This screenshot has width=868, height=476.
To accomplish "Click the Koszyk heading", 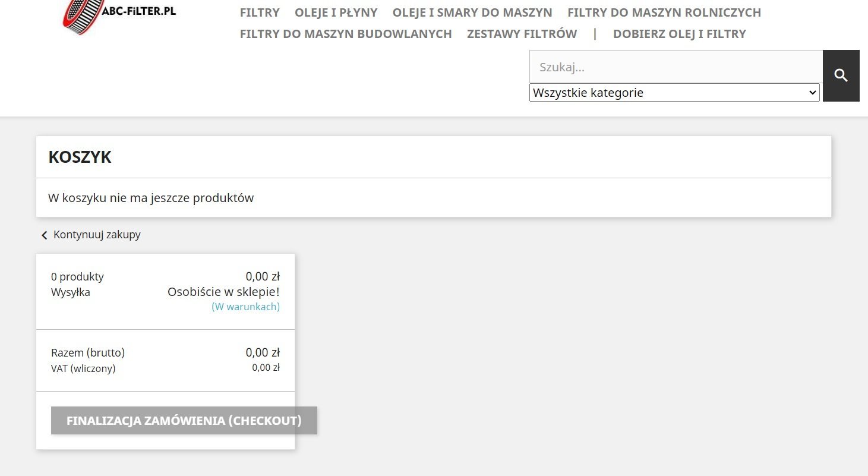I will point(80,157).
